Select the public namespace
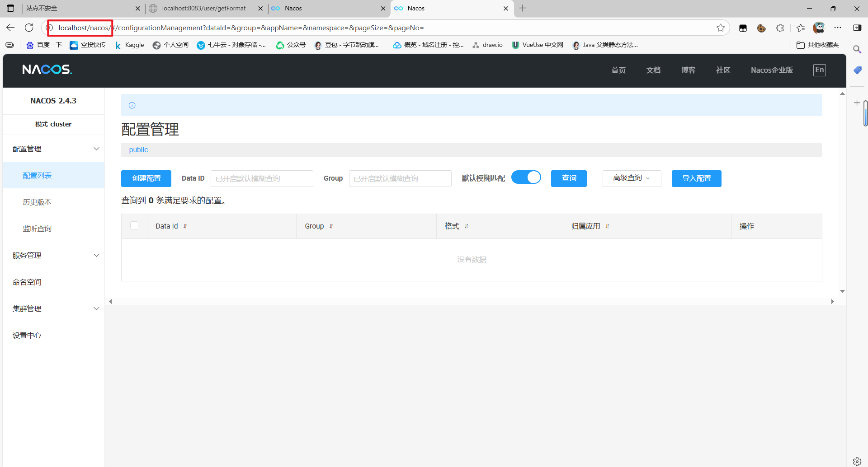868x467 pixels. tap(138, 150)
